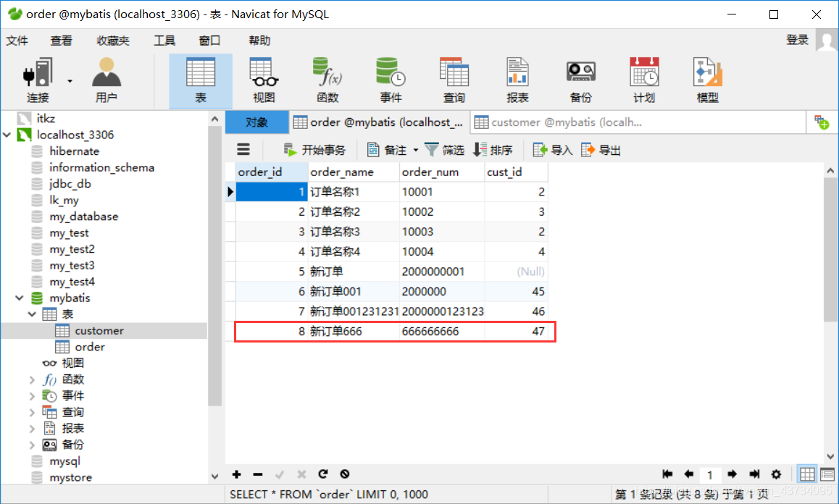The height and width of the screenshot is (504, 839).
Task: Switch to the 对象 objects tab
Action: click(x=256, y=122)
